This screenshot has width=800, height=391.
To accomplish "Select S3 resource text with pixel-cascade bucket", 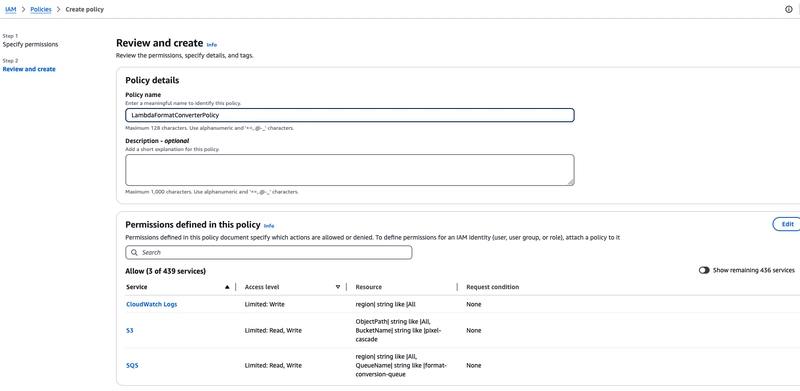I will tap(398, 330).
